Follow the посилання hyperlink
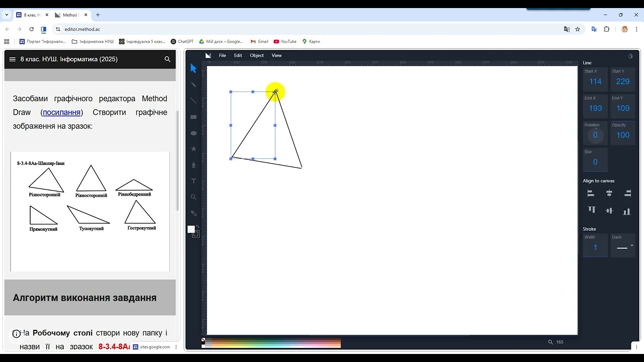This screenshot has height=362, width=644. pos(61,112)
